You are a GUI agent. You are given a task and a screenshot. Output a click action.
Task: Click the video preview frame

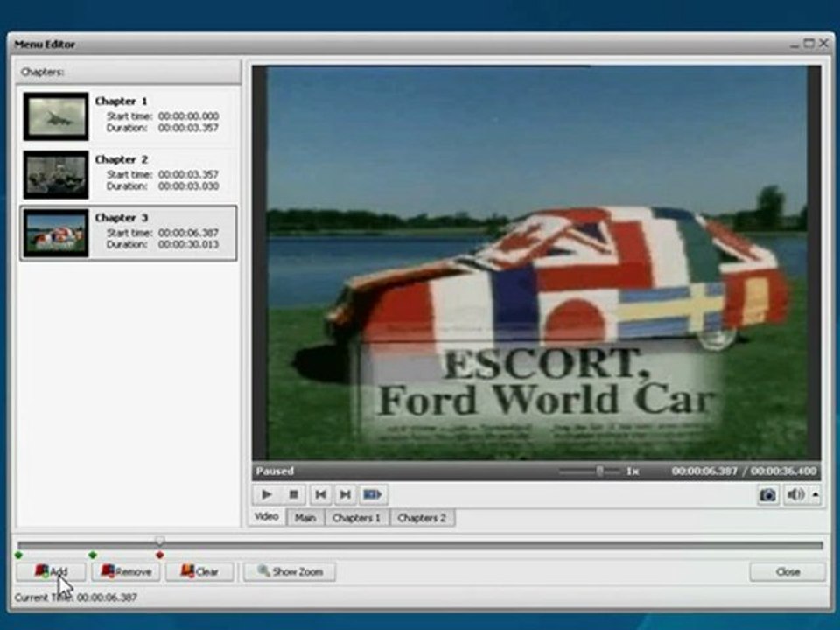[536, 262]
